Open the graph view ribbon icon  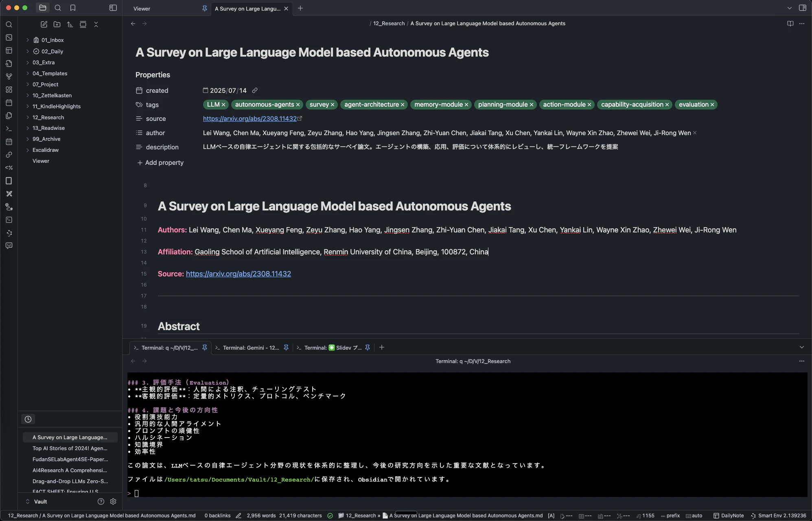(9, 77)
